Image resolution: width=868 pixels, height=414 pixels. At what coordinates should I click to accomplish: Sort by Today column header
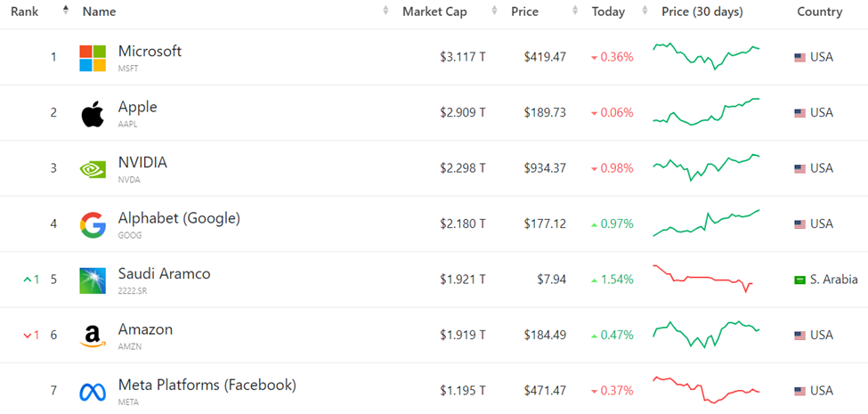608,12
